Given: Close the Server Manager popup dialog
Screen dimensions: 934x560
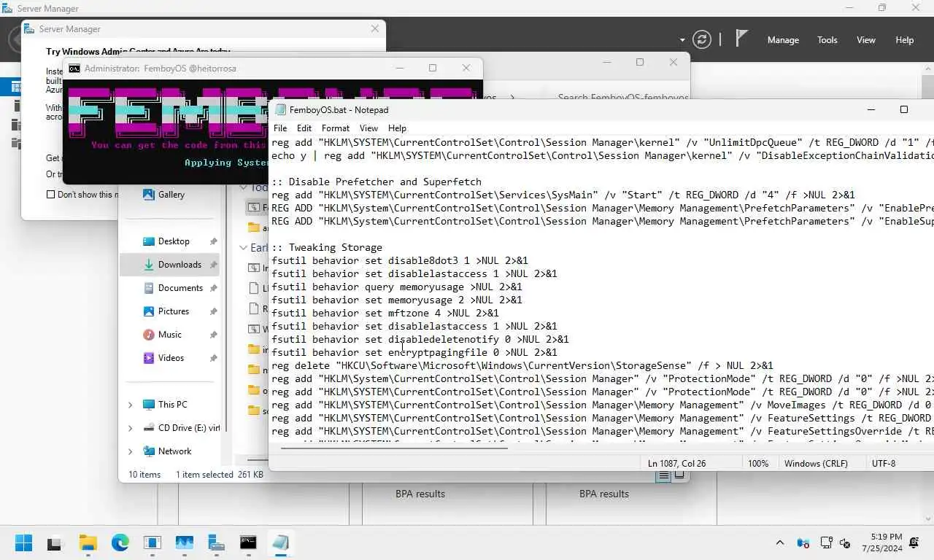Looking at the screenshot, I should pyautogui.click(x=375, y=29).
